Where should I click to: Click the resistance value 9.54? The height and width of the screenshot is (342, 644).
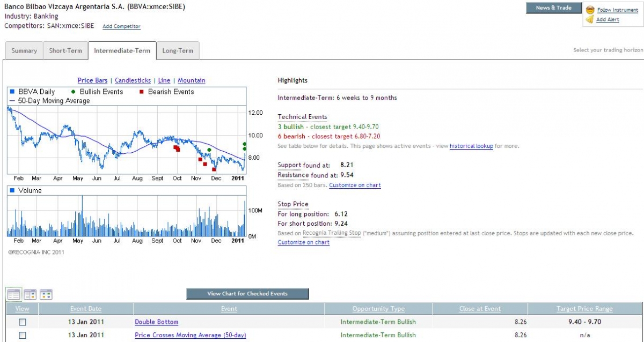tap(347, 175)
